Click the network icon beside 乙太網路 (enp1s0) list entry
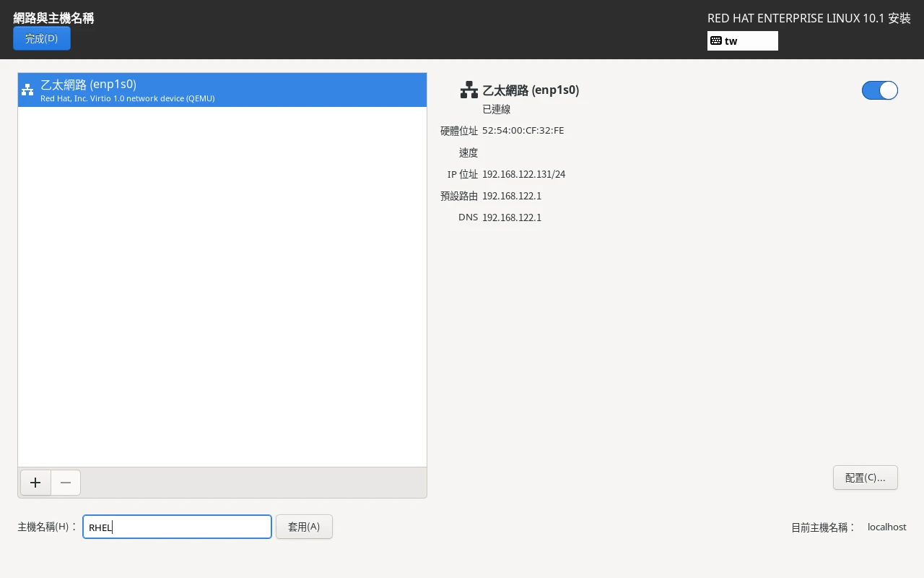The image size is (924, 578). tap(27, 90)
